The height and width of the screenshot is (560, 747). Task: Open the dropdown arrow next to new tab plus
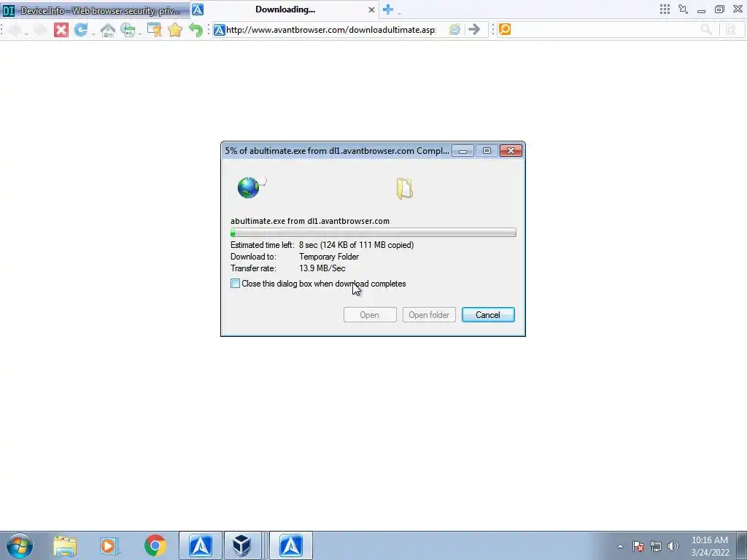pos(399,12)
